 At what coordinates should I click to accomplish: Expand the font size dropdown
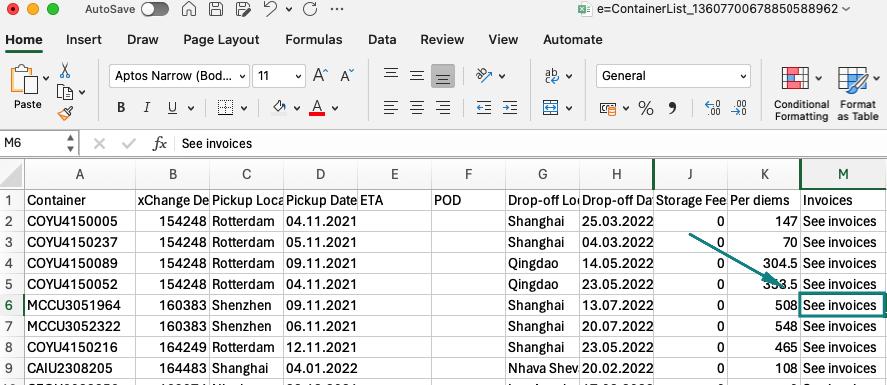pyautogui.click(x=298, y=76)
